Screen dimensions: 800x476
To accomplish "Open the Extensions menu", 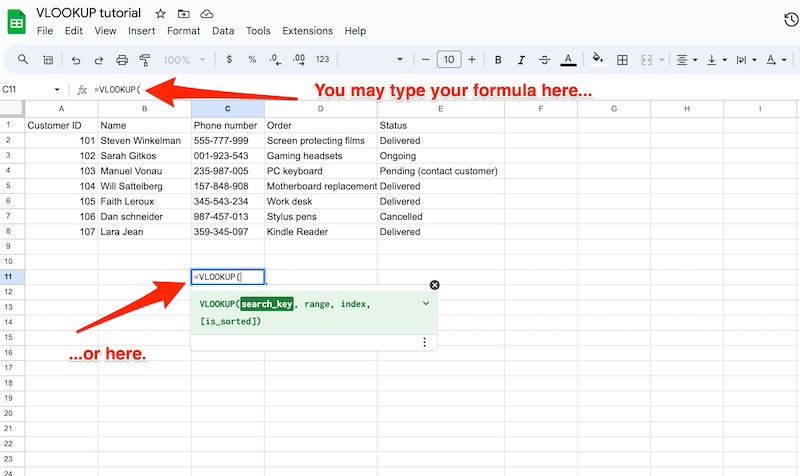I will 307,31.
